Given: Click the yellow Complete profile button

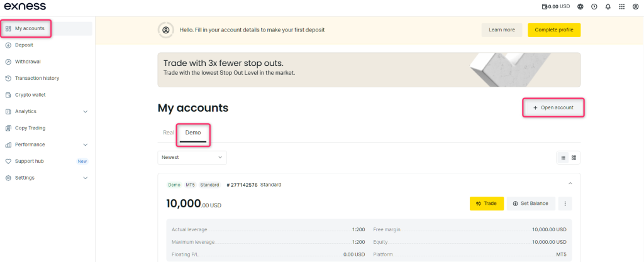Looking at the screenshot, I should point(553,30).
